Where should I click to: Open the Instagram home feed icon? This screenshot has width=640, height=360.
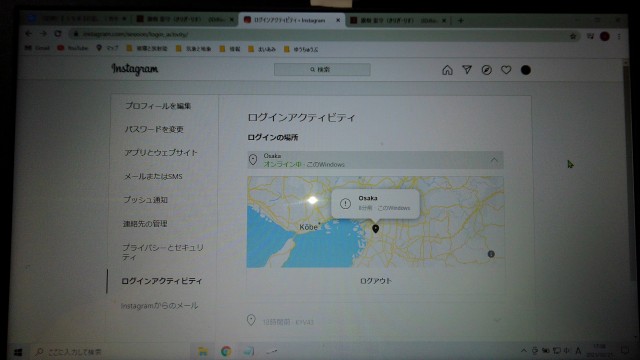(x=447, y=70)
